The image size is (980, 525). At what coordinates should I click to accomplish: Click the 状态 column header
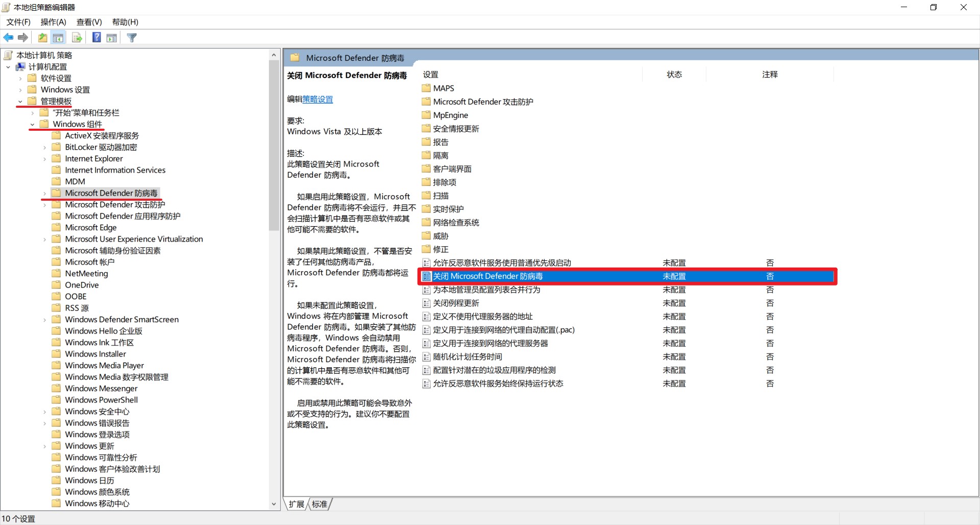pos(674,75)
